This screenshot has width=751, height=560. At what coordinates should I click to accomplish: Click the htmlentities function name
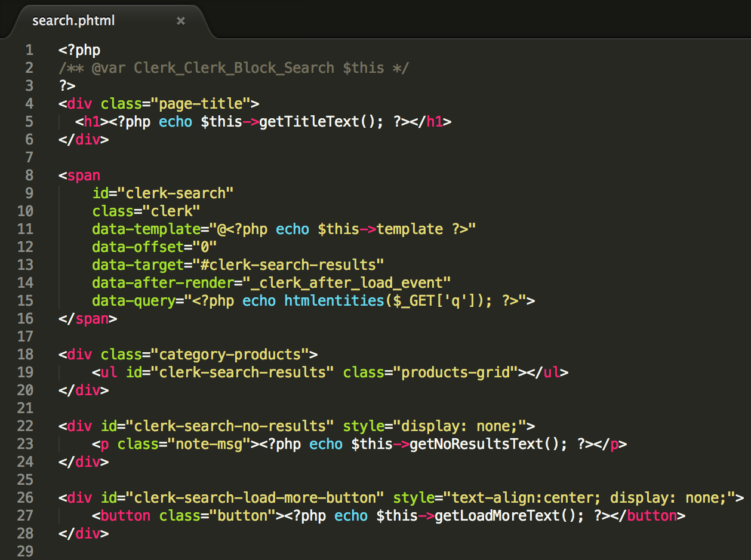pos(334,301)
